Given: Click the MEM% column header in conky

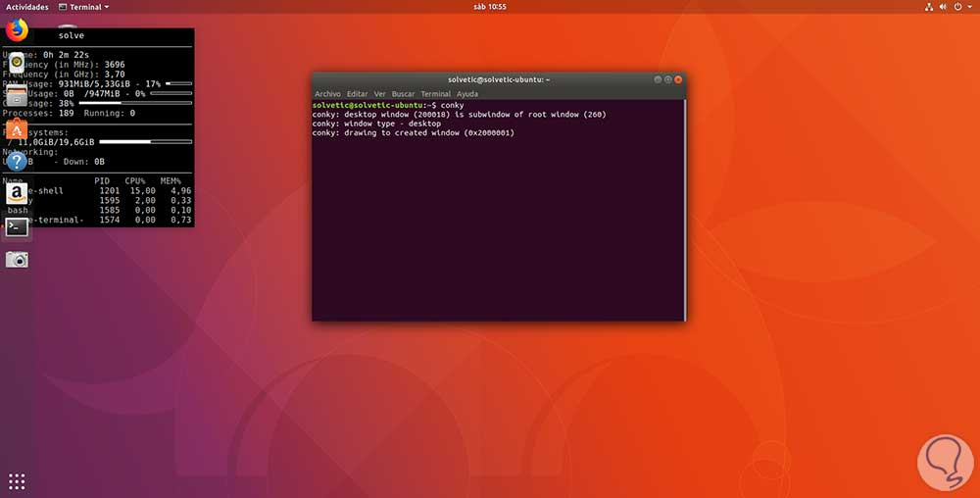Looking at the screenshot, I should pos(170,181).
